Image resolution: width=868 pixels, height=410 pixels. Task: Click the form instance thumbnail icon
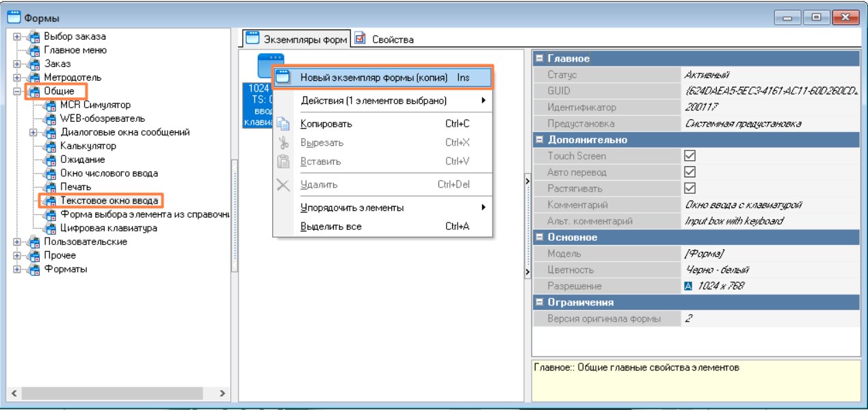pos(270,66)
